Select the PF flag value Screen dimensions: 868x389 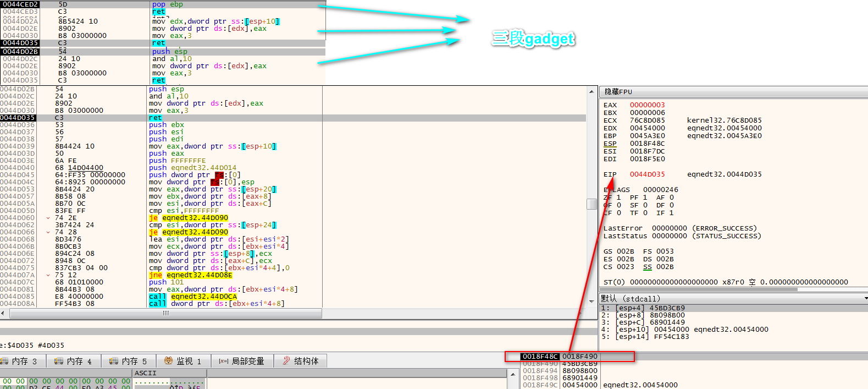pyautogui.click(x=645, y=198)
